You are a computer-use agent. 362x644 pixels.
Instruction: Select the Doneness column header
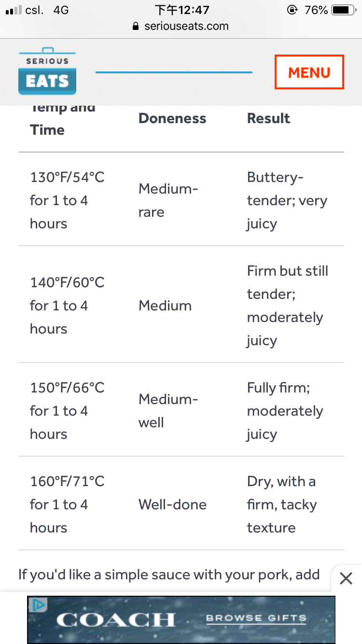click(x=172, y=118)
